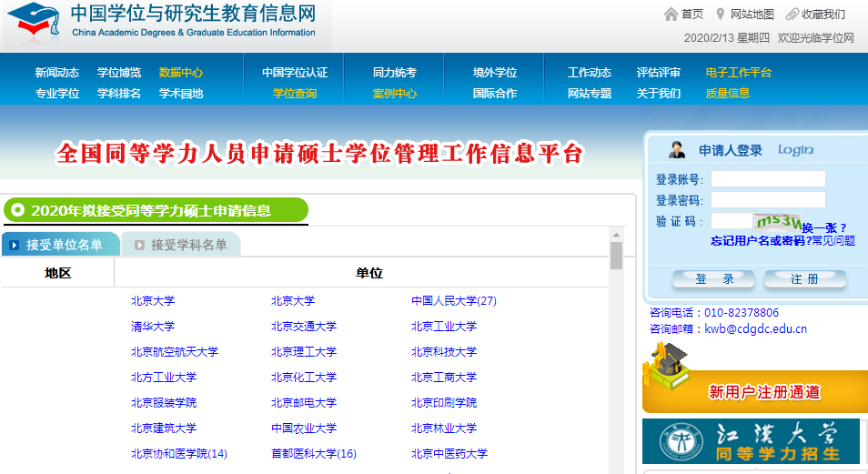Open the 学位查询 menu item

(x=295, y=94)
